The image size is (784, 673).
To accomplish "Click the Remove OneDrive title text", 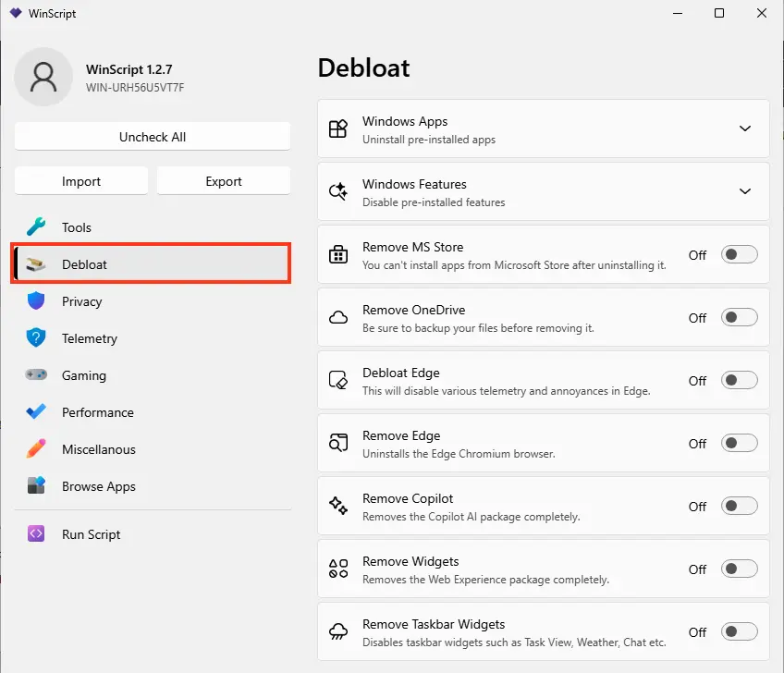I will 414,310.
